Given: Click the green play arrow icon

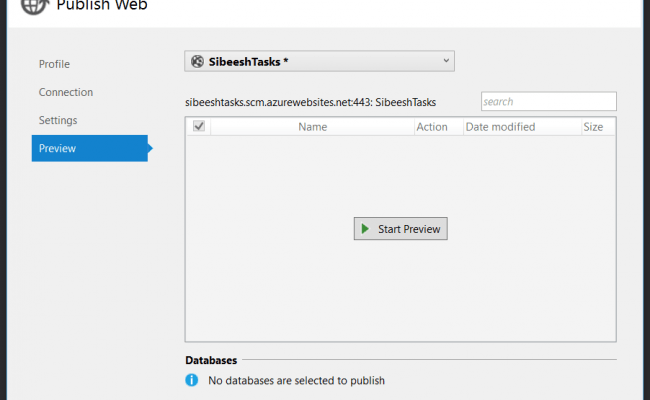Looking at the screenshot, I should coord(365,229).
